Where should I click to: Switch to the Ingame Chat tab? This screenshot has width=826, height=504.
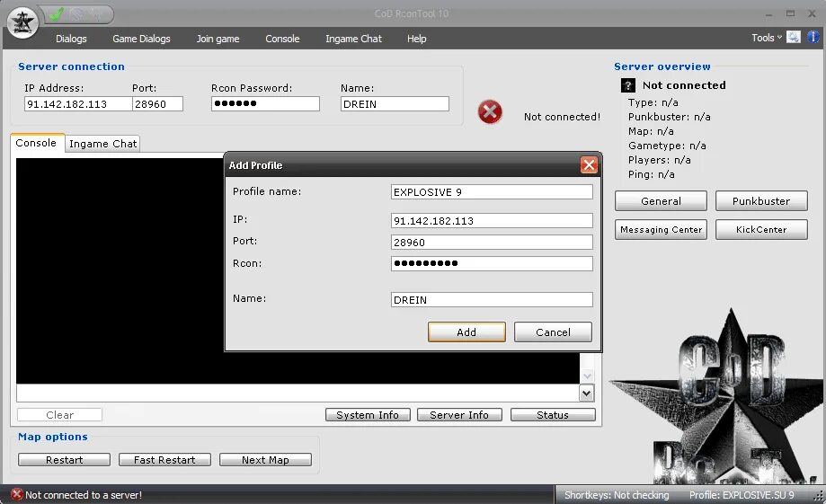[102, 144]
